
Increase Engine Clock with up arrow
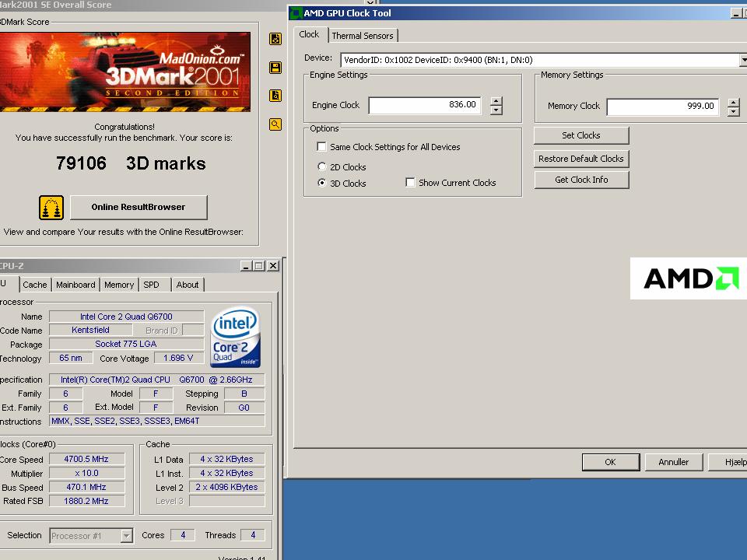(x=496, y=101)
